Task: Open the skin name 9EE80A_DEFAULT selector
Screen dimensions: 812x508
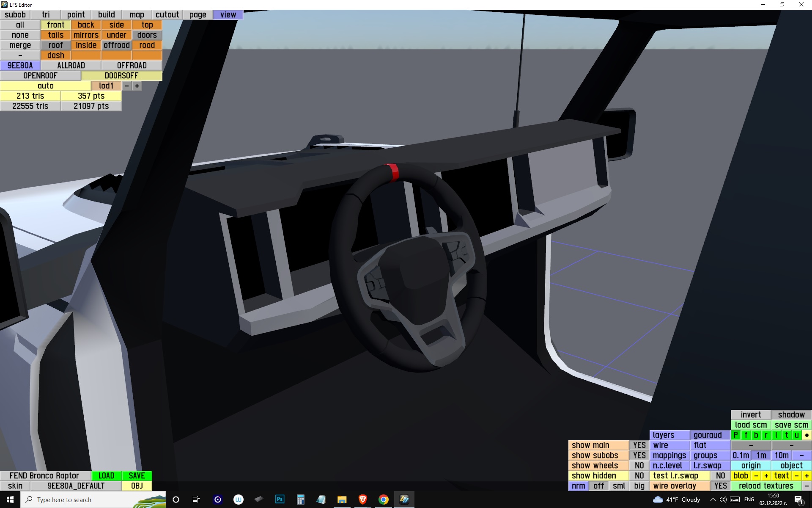Action: [76, 486]
